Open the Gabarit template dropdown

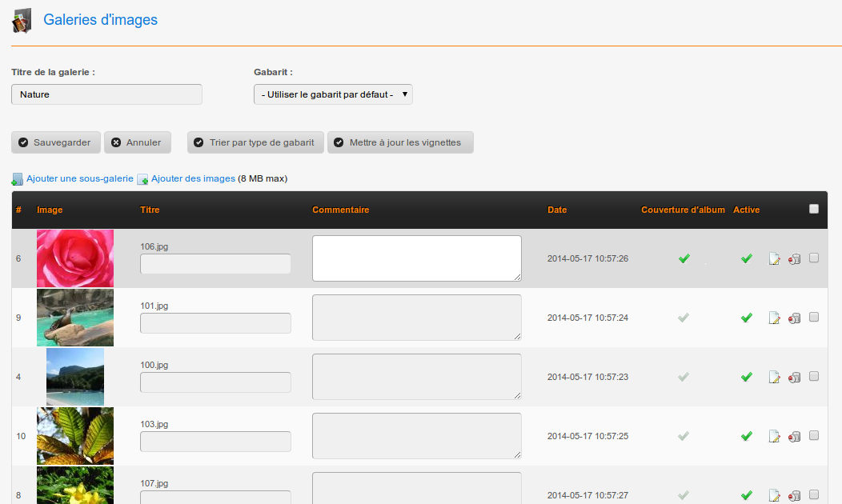(332, 94)
